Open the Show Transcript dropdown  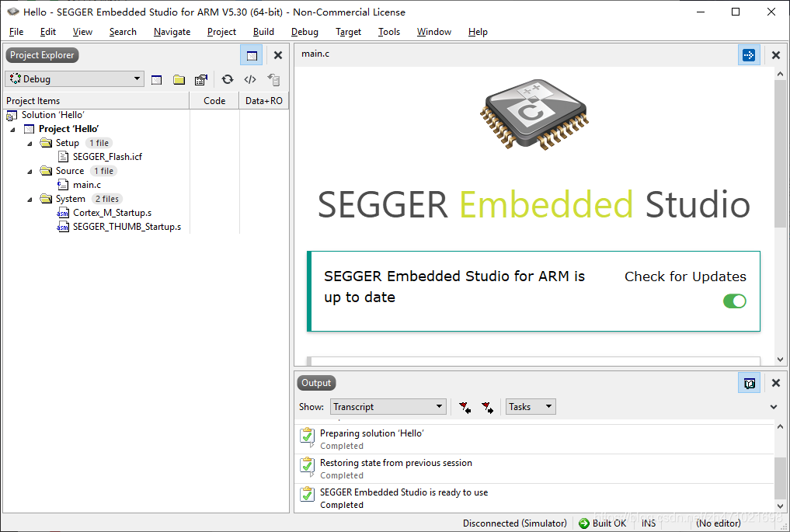click(x=388, y=406)
